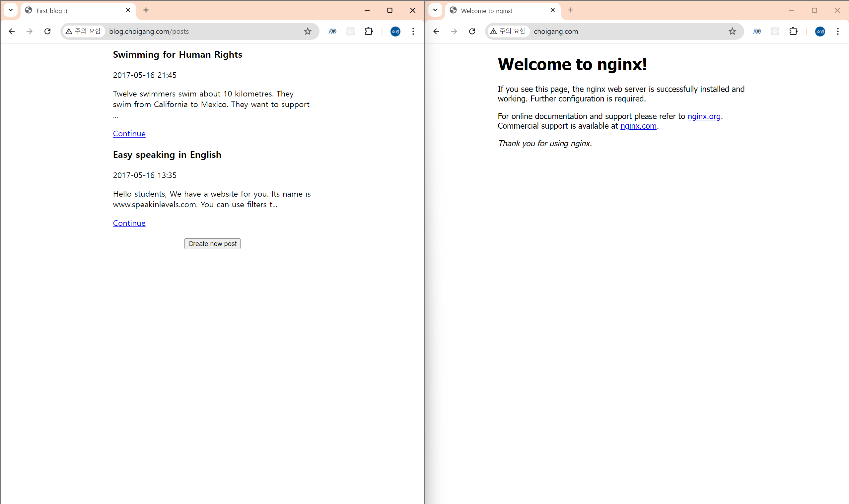Open three-dot menu in right browser window

[838, 31]
